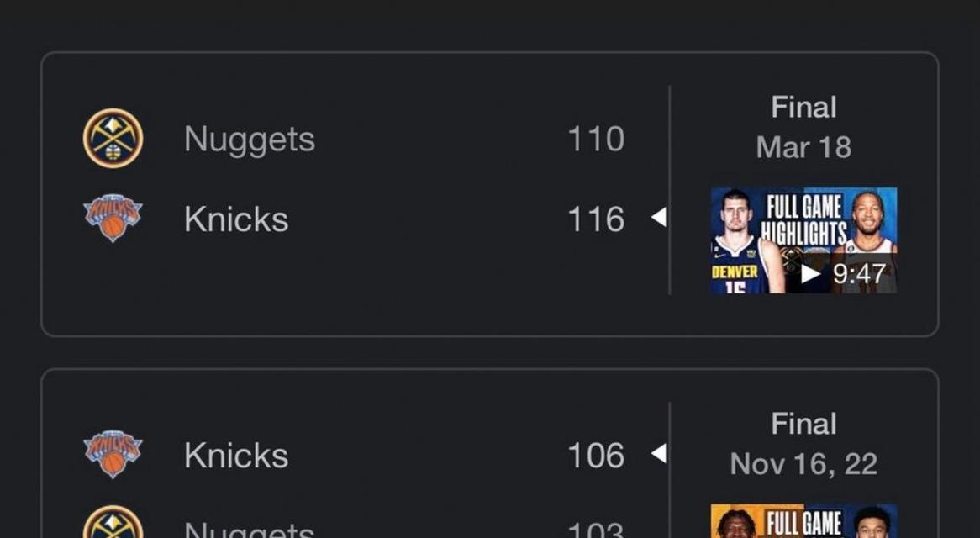
Task: Click the Nuggets logo in the Mar 18 game
Action: tap(113, 139)
